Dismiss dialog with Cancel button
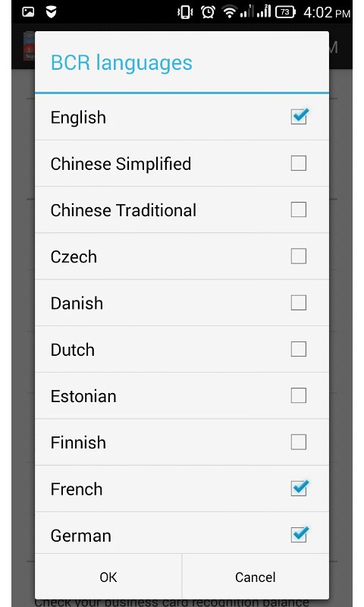 point(256,577)
